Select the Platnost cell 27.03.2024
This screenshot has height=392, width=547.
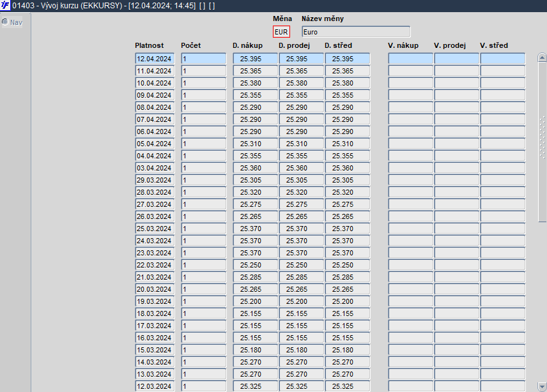point(155,204)
